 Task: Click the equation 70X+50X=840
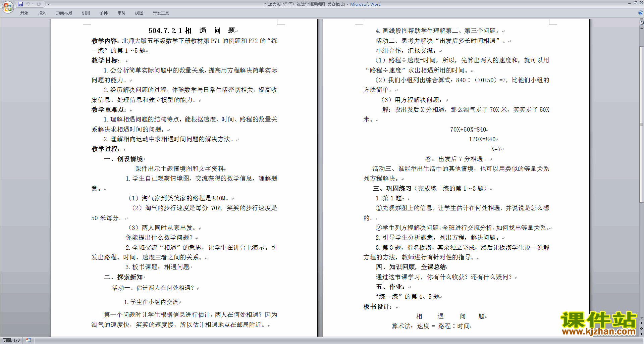(468, 130)
